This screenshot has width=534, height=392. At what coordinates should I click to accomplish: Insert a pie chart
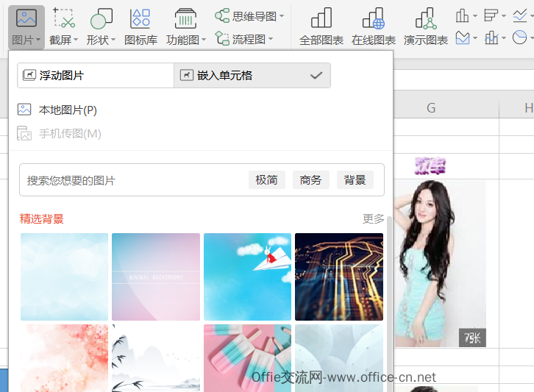point(520,38)
